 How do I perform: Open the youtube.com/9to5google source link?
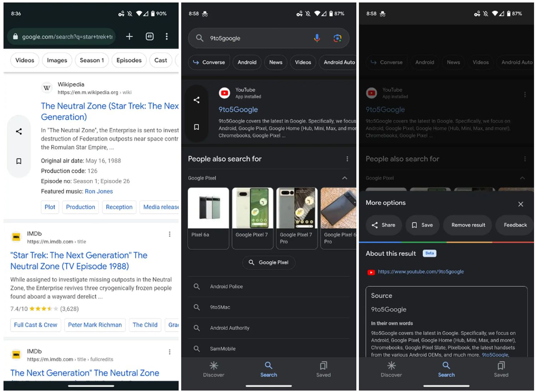[x=421, y=272]
